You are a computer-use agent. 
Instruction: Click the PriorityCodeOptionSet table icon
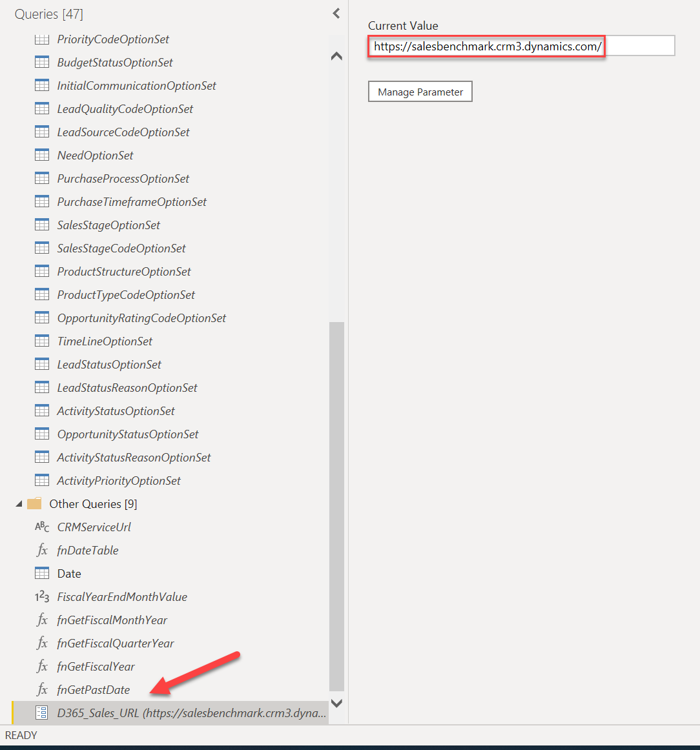click(41, 39)
